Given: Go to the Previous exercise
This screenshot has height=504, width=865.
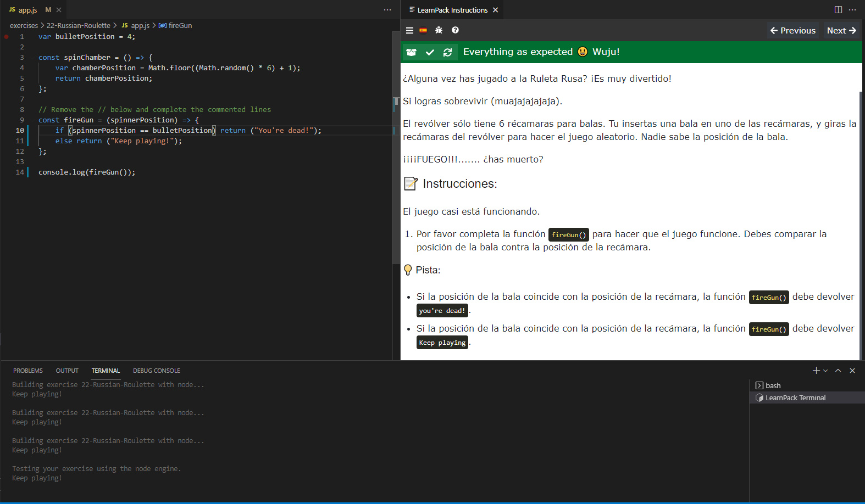Looking at the screenshot, I should pyautogui.click(x=792, y=31).
